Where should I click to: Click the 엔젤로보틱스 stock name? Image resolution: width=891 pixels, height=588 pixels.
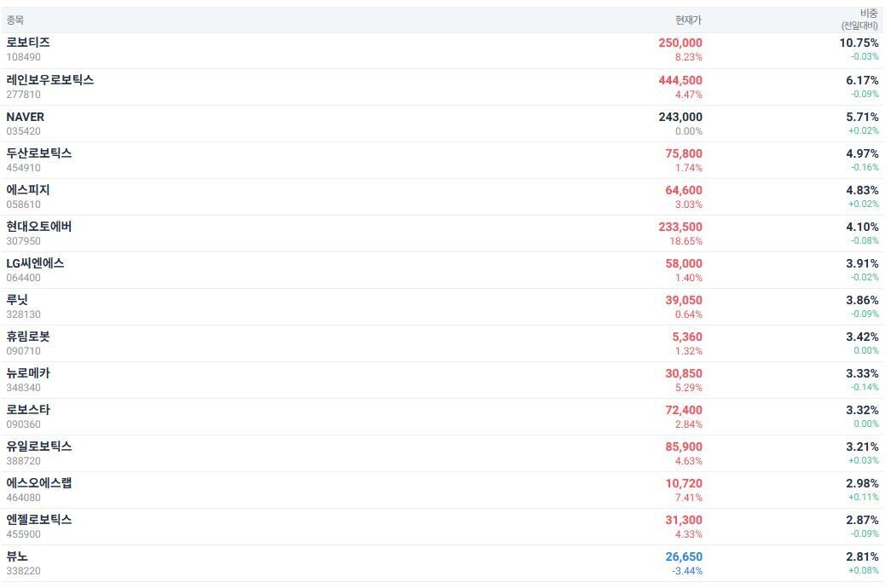[x=39, y=520]
